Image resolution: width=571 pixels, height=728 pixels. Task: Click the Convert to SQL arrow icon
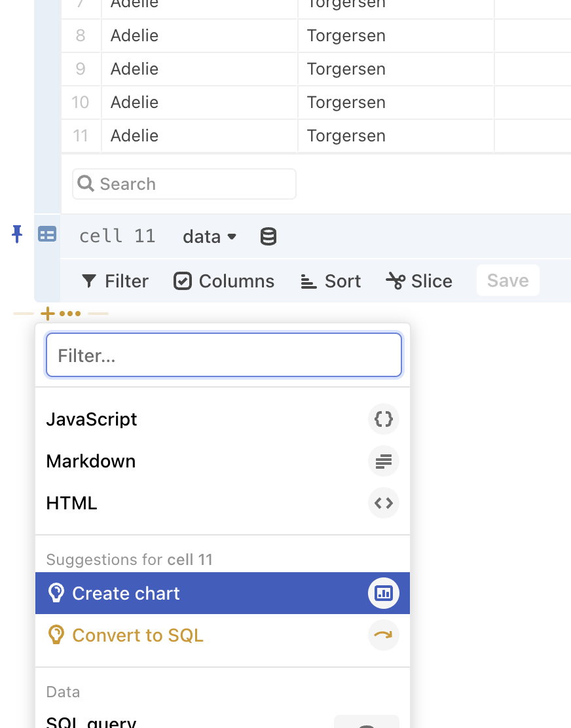383,635
